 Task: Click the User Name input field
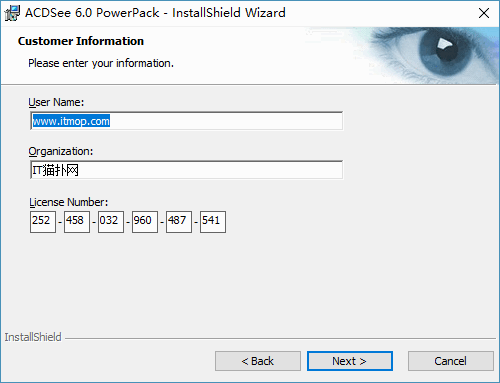click(x=186, y=121)
